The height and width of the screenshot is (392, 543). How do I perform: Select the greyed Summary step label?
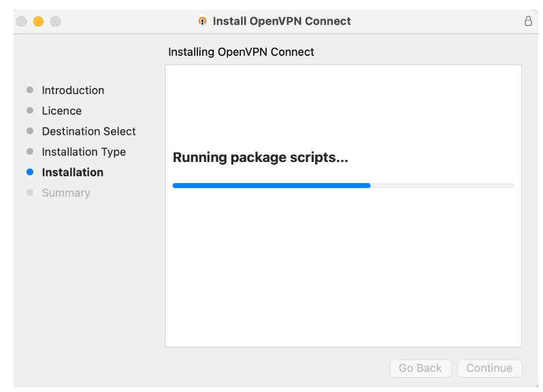pyautogui.click(x=66, y=193)
